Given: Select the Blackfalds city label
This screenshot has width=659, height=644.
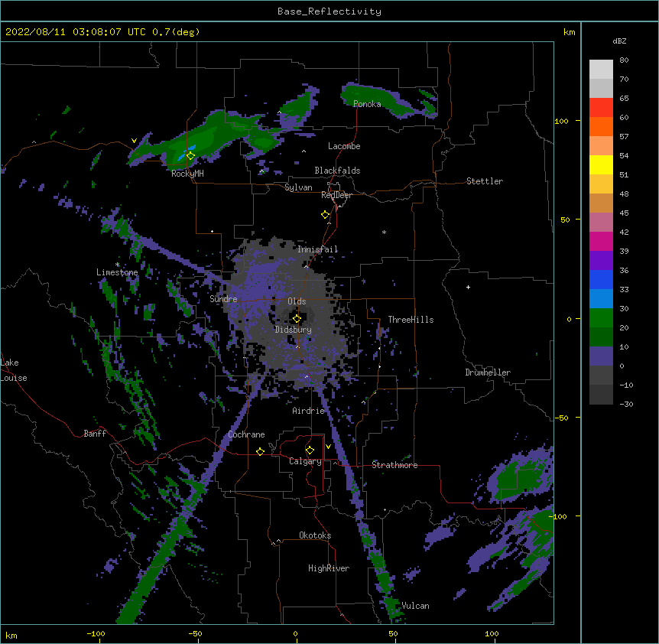Looking at the screenshot, I should point(337,171).
